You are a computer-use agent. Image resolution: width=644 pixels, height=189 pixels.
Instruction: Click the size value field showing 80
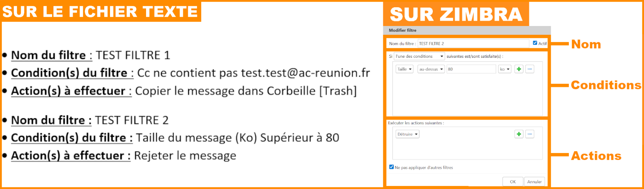tap(471, 69)
